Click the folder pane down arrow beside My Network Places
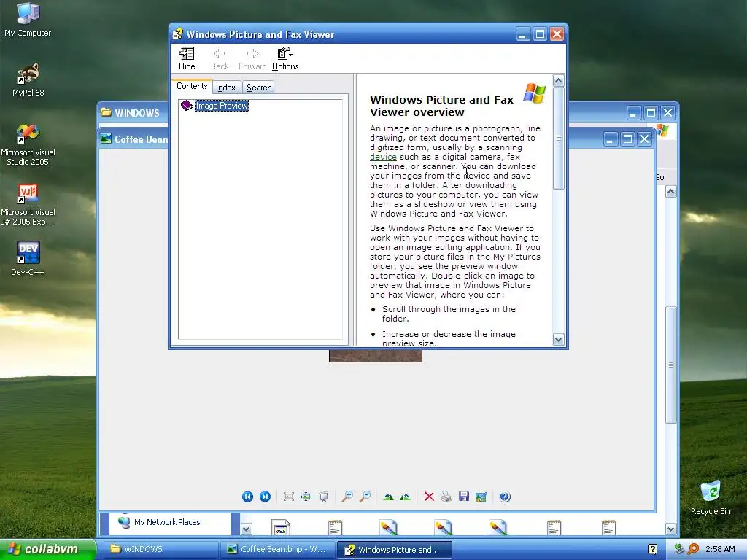Viewport: 747px width, 560px height. [x=246, y=529]
